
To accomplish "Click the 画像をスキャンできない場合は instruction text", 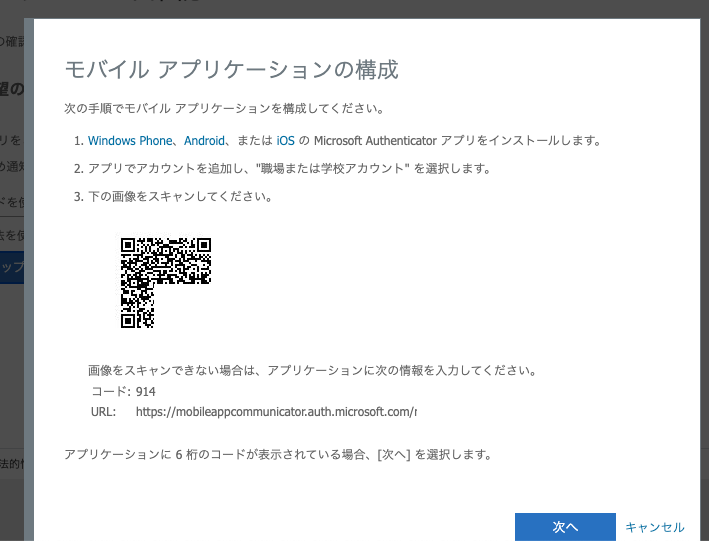I will pos(312,370).
